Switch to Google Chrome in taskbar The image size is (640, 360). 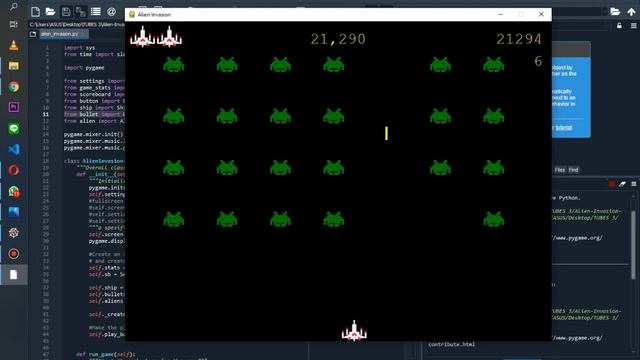[13, 87]
